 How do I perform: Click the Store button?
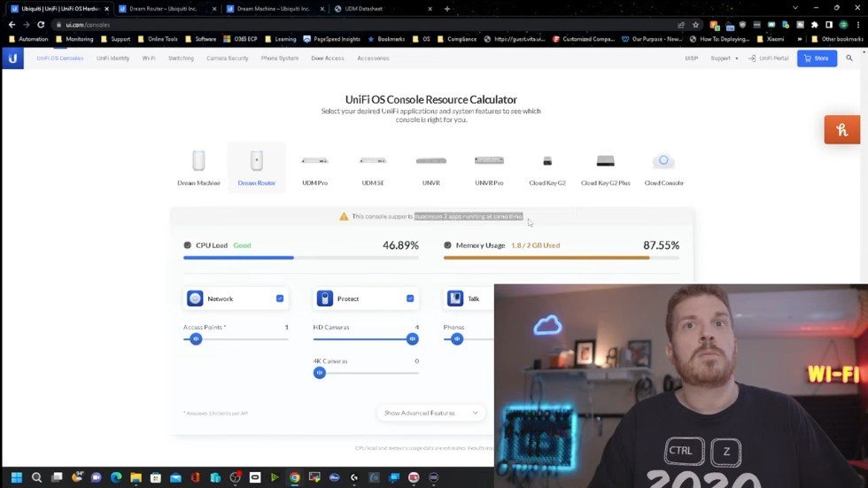tap(817, 58)
